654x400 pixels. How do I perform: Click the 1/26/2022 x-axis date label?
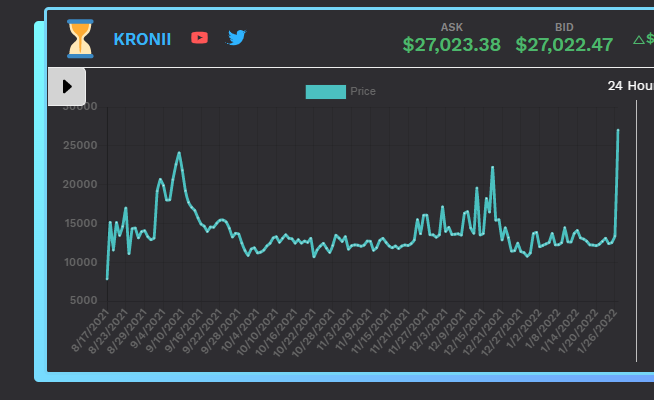pyautogui.click(x=598, y=331)
